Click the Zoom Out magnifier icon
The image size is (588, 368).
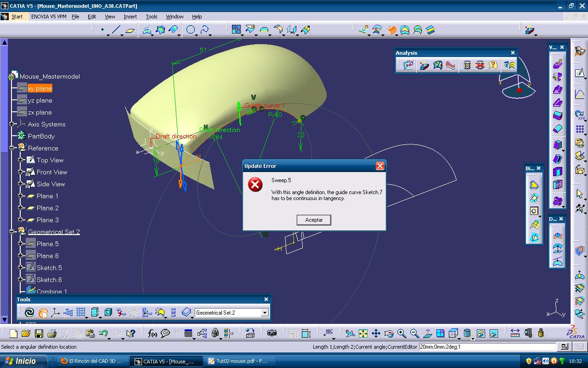pyautogui.click(x=414, y=333)
